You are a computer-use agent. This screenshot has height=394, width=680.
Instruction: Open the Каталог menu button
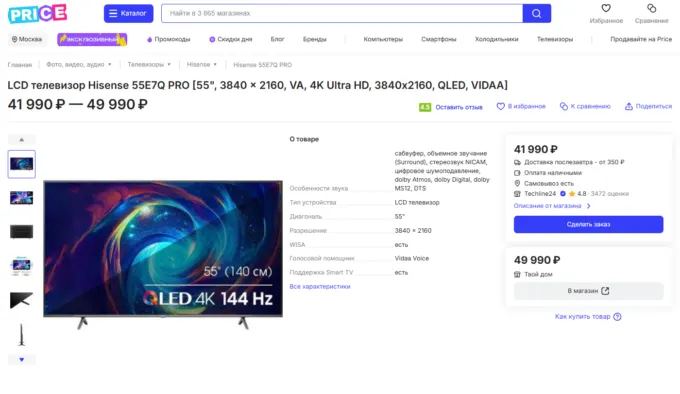128,13
